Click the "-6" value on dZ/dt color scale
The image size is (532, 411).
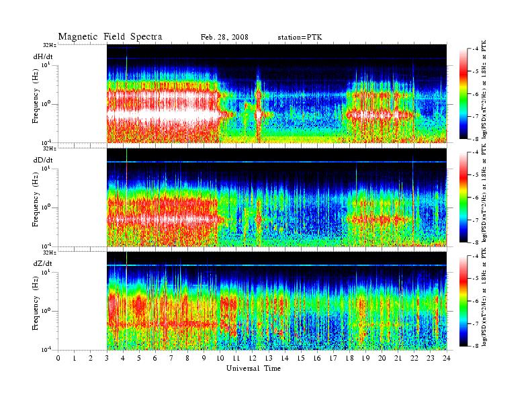click(x=476, y=301)
